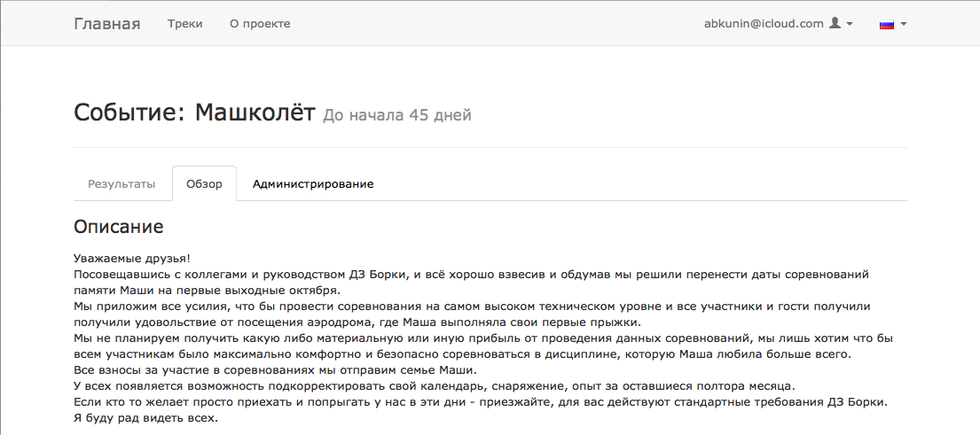The height and width of the screenshot is (435, 980).
Task: Click the user profile icon
Action: click(835, 24)
